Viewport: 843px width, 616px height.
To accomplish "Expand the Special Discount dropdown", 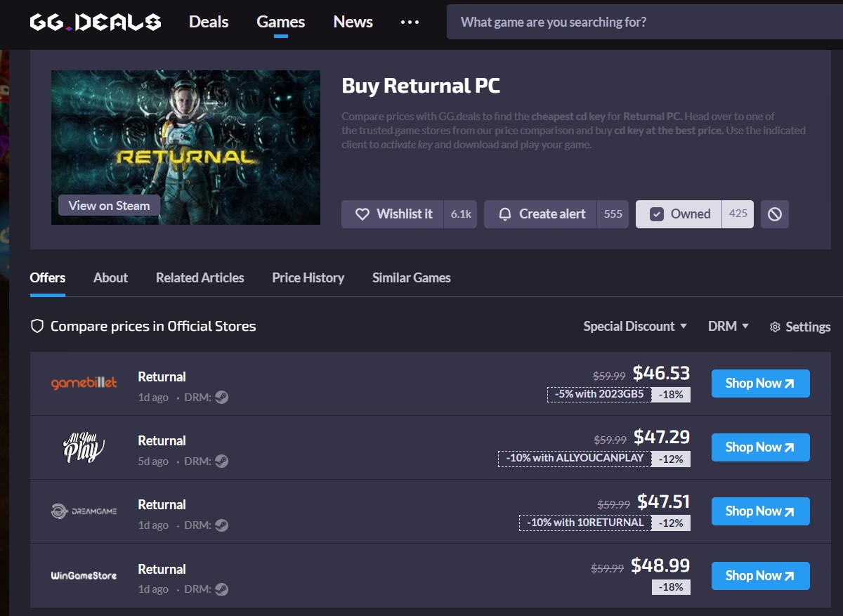I will (x=635, y=326).
